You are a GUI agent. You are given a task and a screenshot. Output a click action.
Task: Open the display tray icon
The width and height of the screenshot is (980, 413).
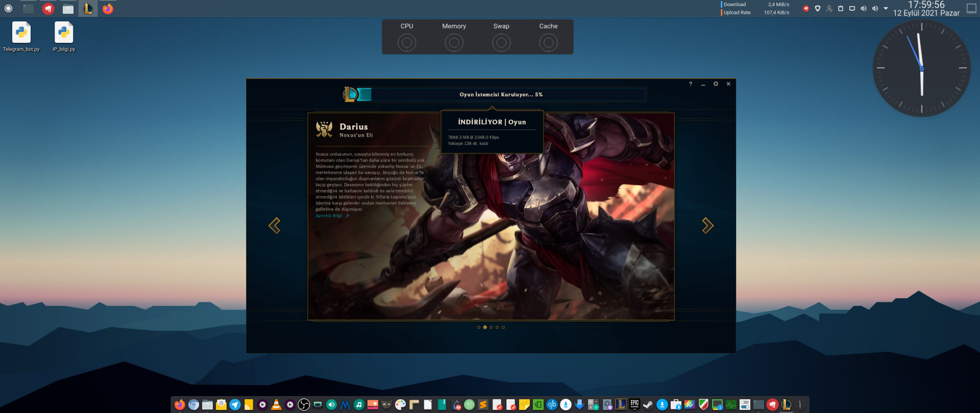[852, 9]
